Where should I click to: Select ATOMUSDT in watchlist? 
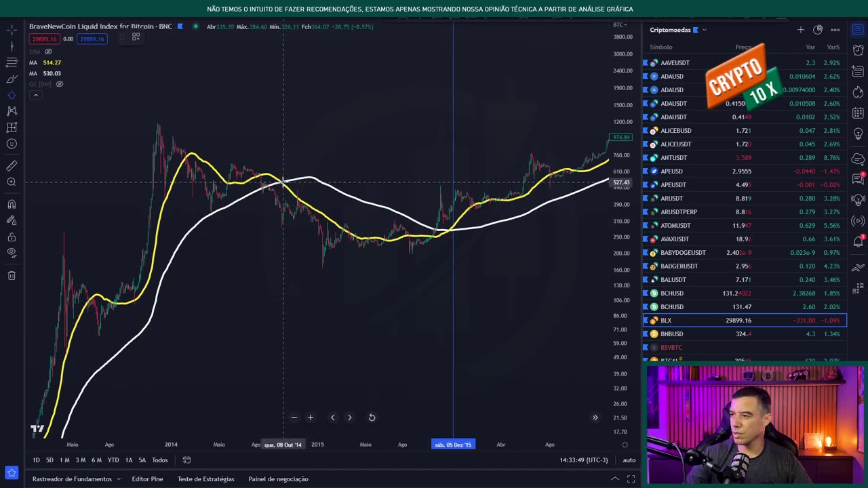point(745,226)
